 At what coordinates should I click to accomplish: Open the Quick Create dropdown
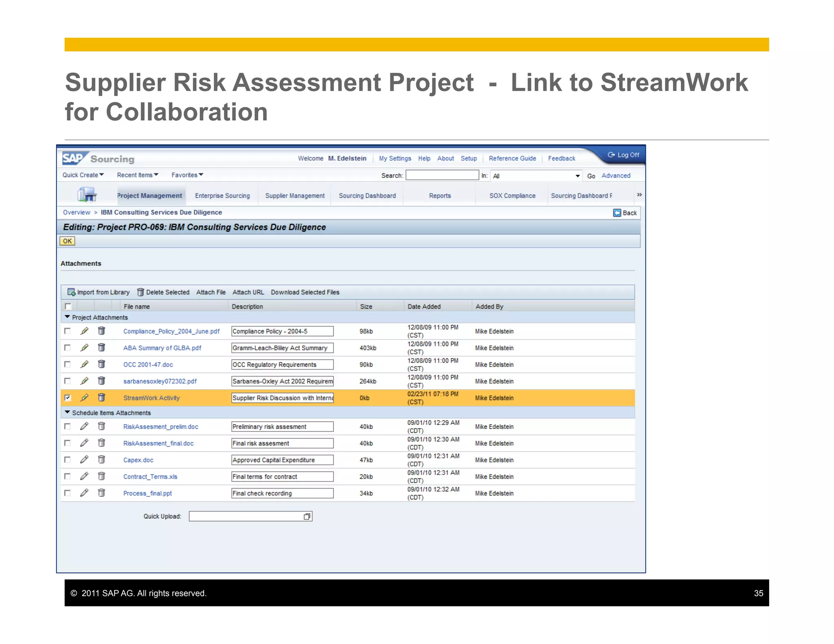(83, 175)
